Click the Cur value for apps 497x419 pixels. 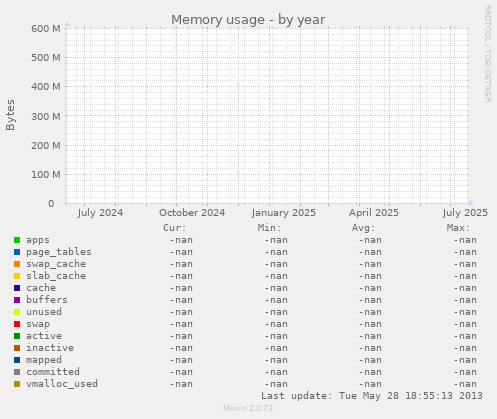coord(181,240)
